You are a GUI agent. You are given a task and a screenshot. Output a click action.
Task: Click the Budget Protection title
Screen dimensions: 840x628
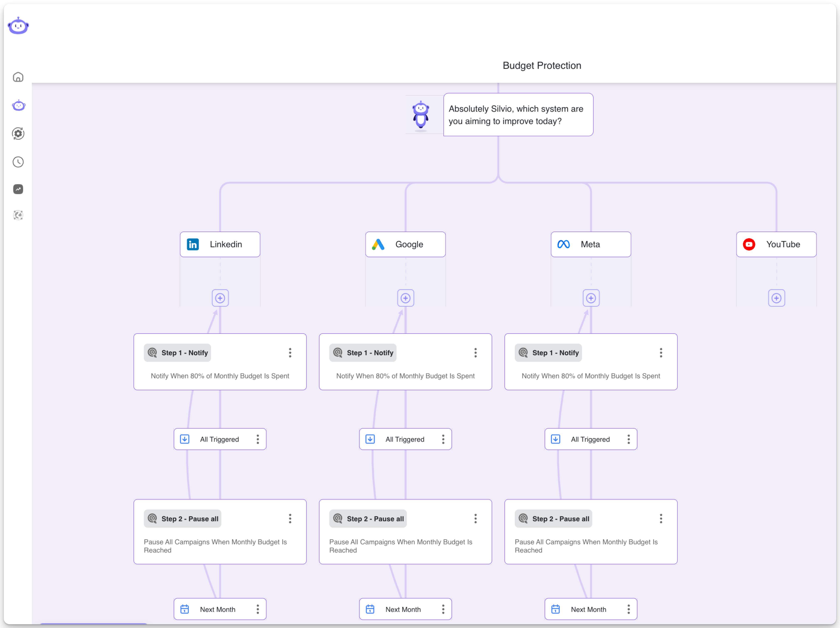point(542,66)
